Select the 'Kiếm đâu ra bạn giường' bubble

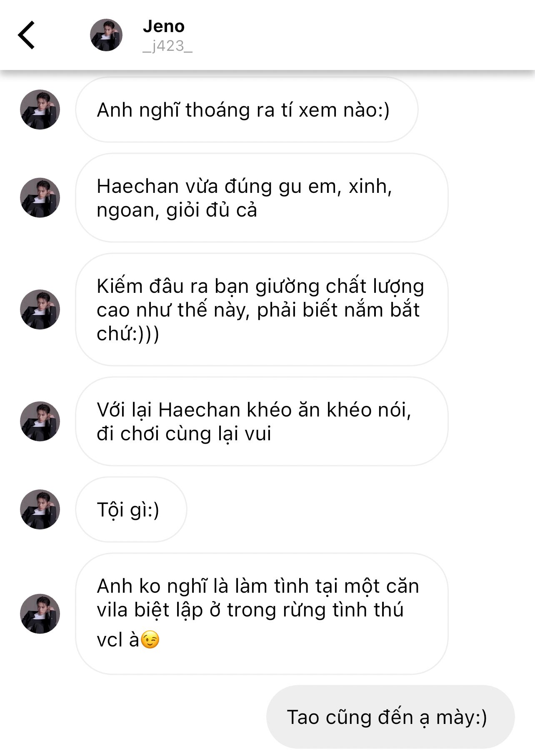pos(262,309)
